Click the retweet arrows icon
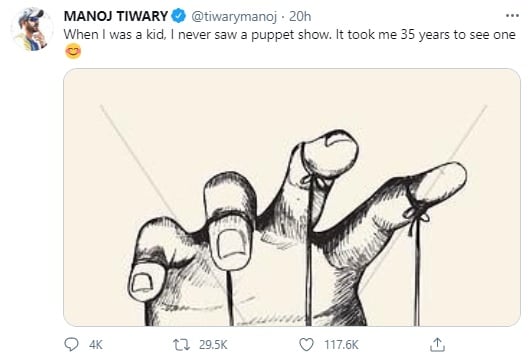 pos(182,345)
